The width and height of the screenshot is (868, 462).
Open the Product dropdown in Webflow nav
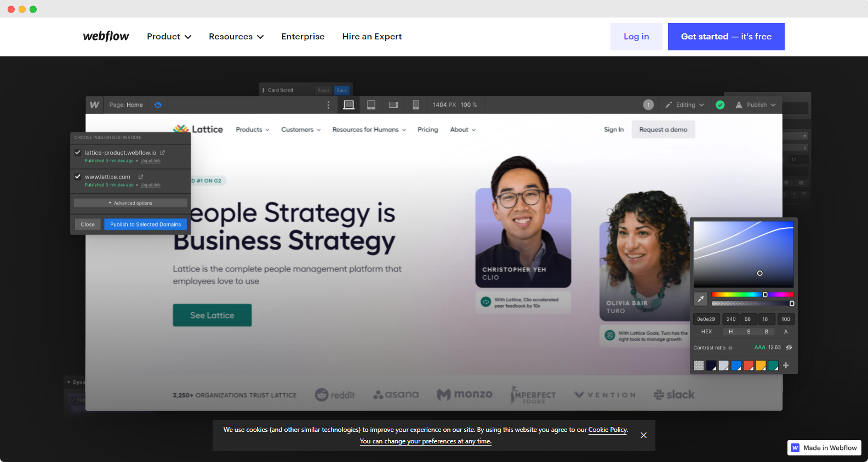pyautogui.click(x=169, y=37)
